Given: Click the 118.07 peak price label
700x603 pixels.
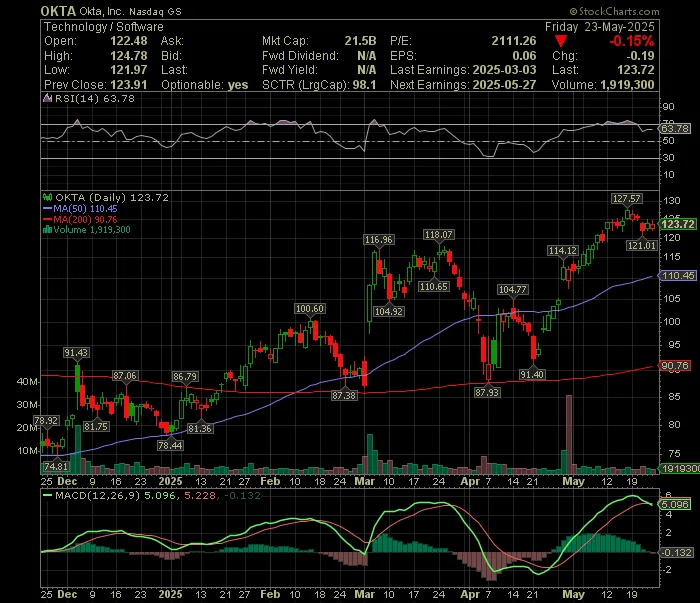Looking at the screenshot, I should tap(439, 235).
